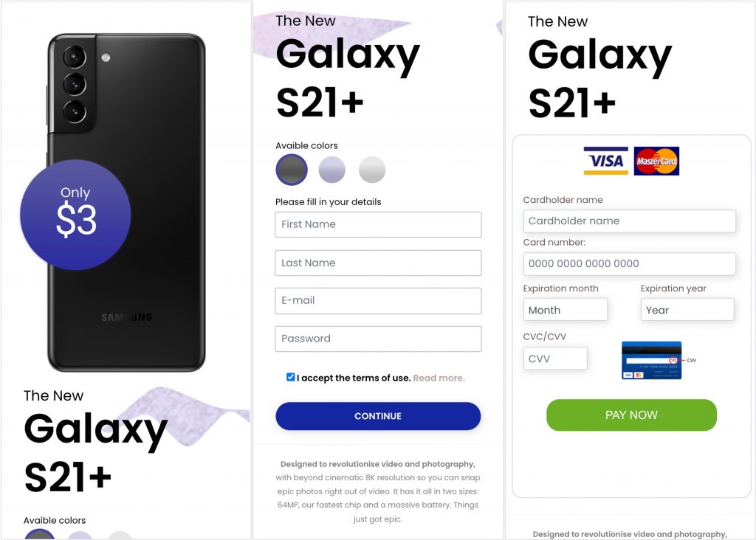Open the Expiration month dropdown
756x540 pixels.
pos(565,310)
